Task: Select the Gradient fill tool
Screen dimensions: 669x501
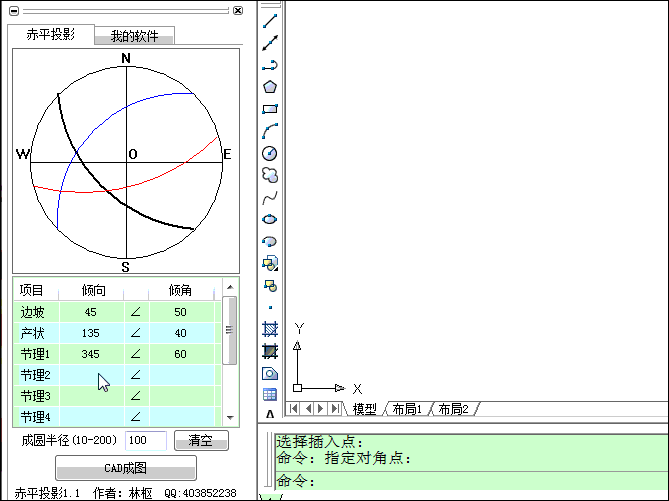Action: pos(270,351)
